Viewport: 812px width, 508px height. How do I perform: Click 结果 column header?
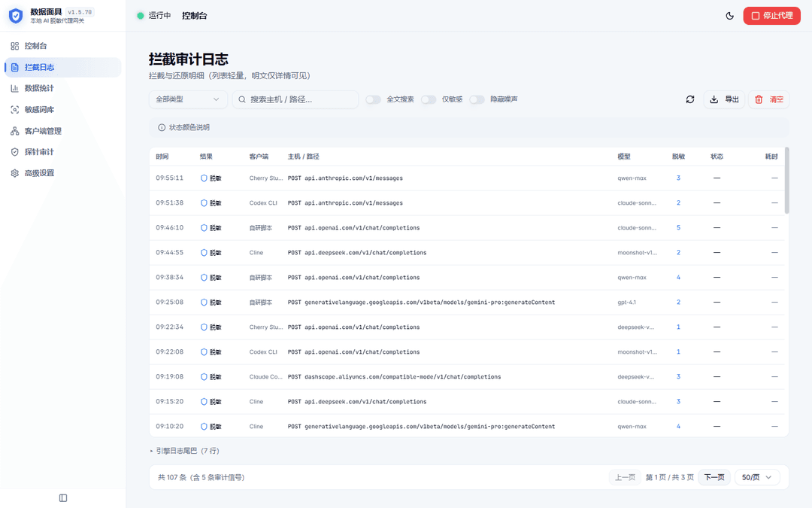206,157
